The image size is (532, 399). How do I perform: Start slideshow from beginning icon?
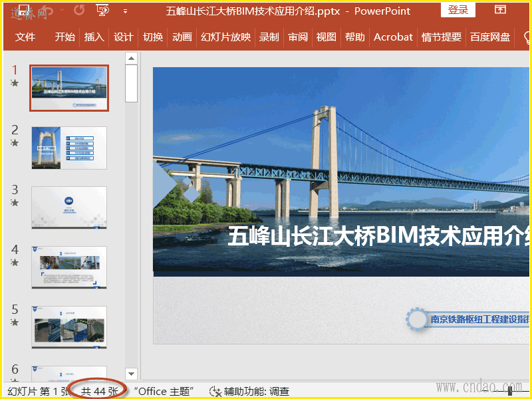(103, 11)
